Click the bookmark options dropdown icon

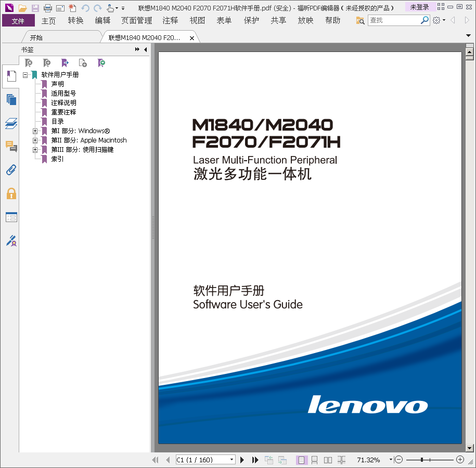pyautogui.click(x=101, y=63)
